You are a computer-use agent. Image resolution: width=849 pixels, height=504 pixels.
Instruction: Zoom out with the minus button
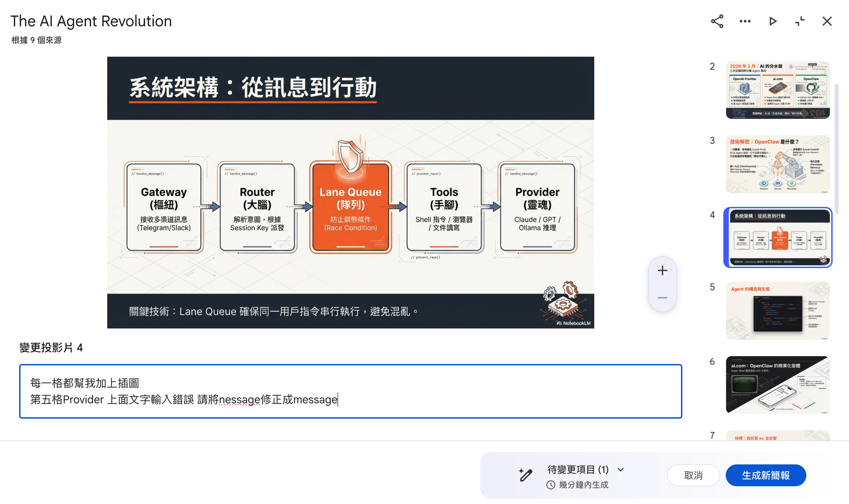[662, 298]
